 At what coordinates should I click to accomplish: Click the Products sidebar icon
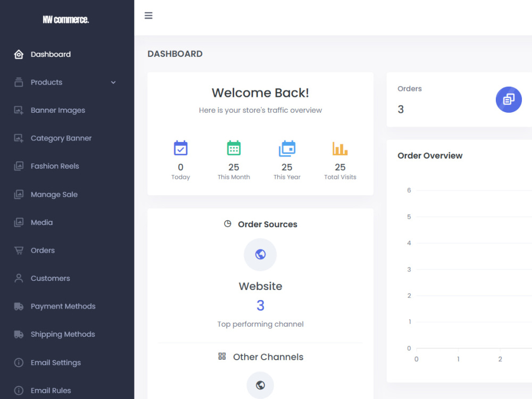click(x=19, y=82)
